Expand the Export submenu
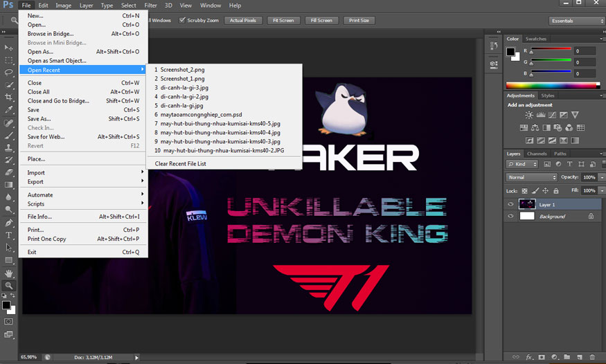 point(84,181)
